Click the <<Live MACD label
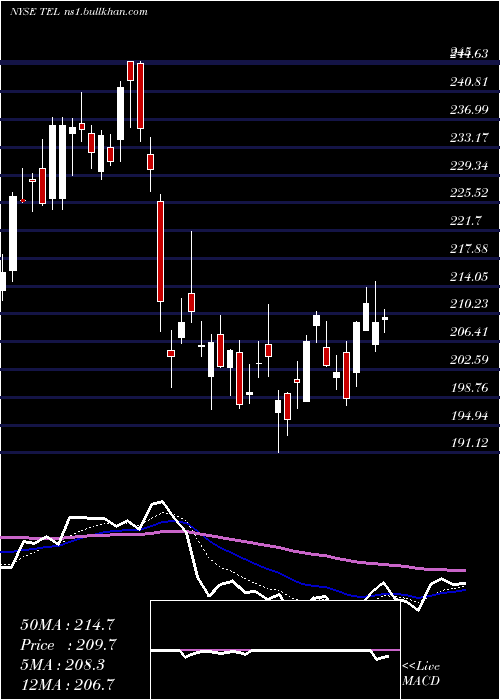Viewport: 500px width, 700px height. point(421,674)
